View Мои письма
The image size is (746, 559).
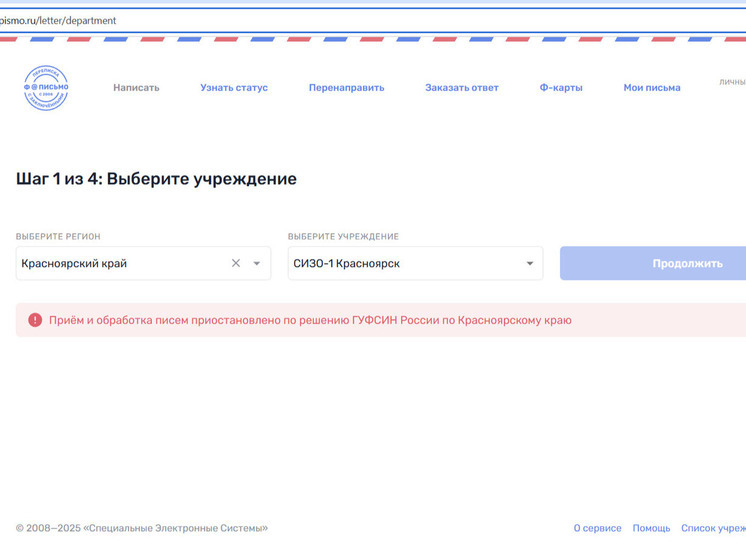pyautogui.click(x=652, y=88)
